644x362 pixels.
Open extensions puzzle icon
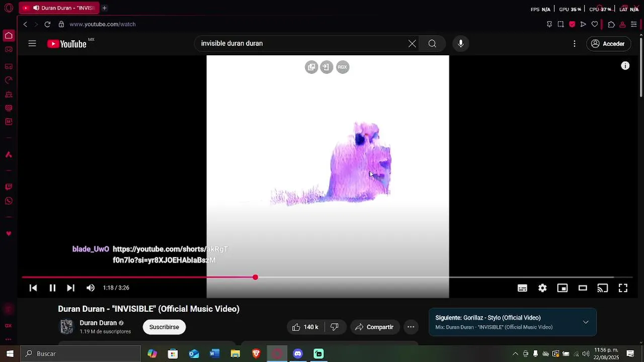click(611, 24)
